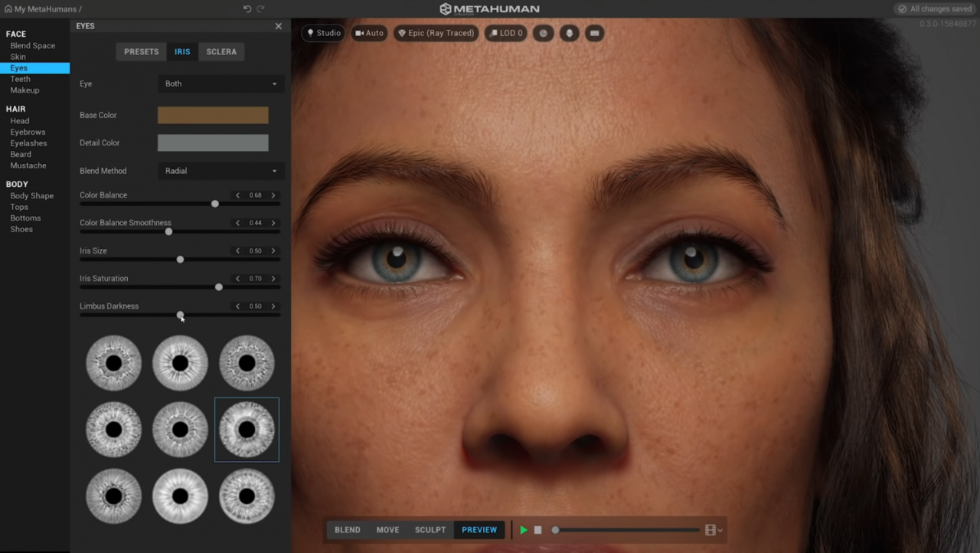980x553 pixels.
Task: Open the filmstrip animation picker
Action: tap(714, 530)
